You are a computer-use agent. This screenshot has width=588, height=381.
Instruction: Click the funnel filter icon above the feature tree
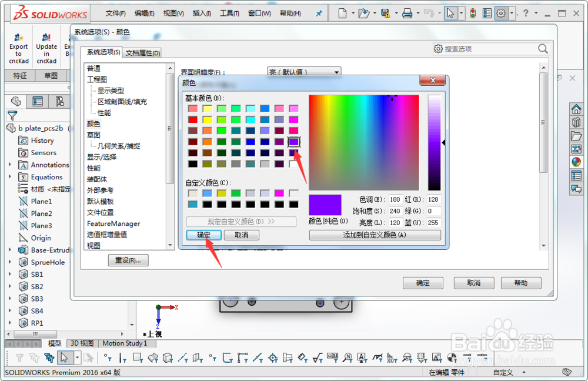click(12, 115)
